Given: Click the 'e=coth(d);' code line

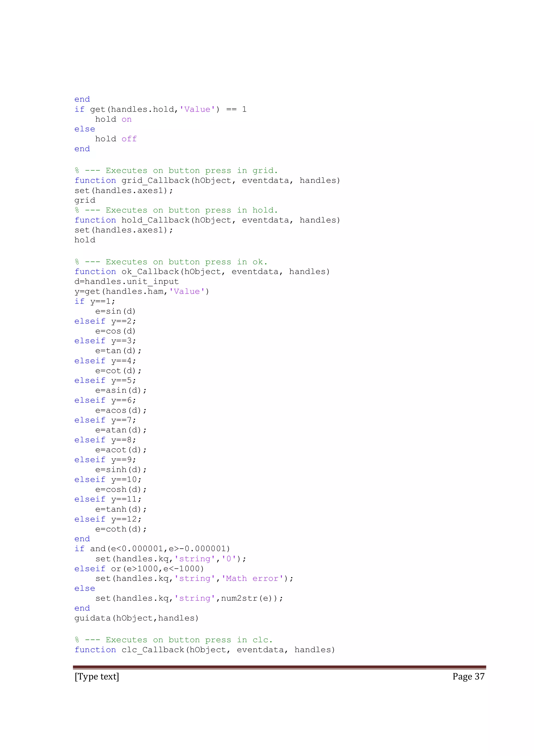Looking at the screenshot, I should 121,529.
